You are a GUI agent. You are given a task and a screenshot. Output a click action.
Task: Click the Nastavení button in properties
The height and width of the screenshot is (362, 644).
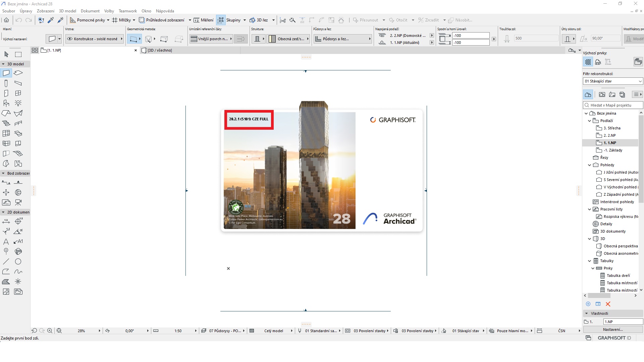(613, 329)
